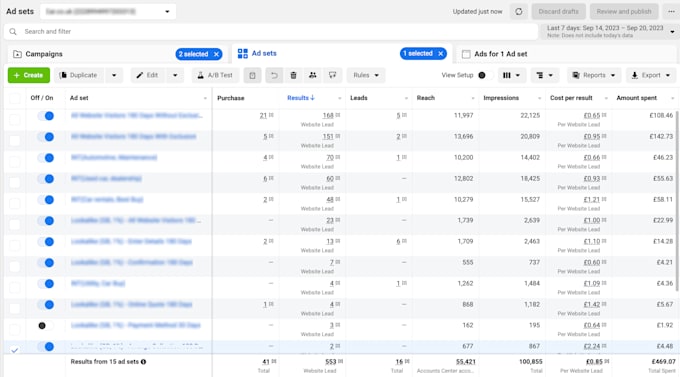
Task: Tick the Ads for 1 Ad set checkbox
Action: click(466, 54)
